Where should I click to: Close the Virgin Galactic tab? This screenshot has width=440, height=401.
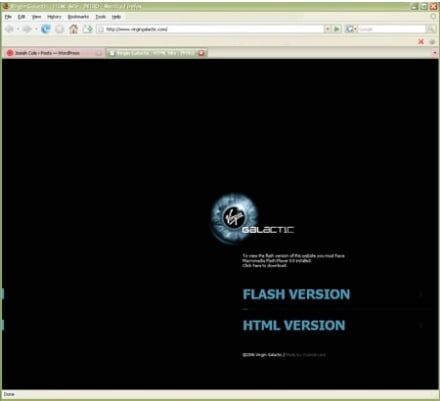click(x=201, y=53)
